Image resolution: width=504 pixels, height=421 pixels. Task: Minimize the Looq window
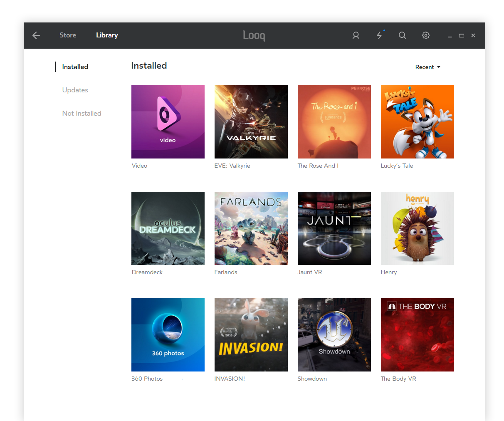pos(450,36)
